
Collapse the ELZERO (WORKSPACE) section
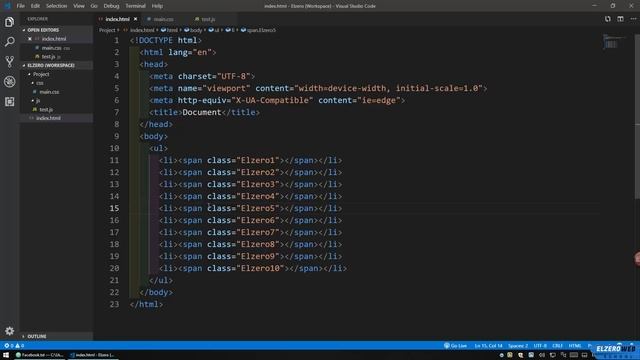click(57, 65)
